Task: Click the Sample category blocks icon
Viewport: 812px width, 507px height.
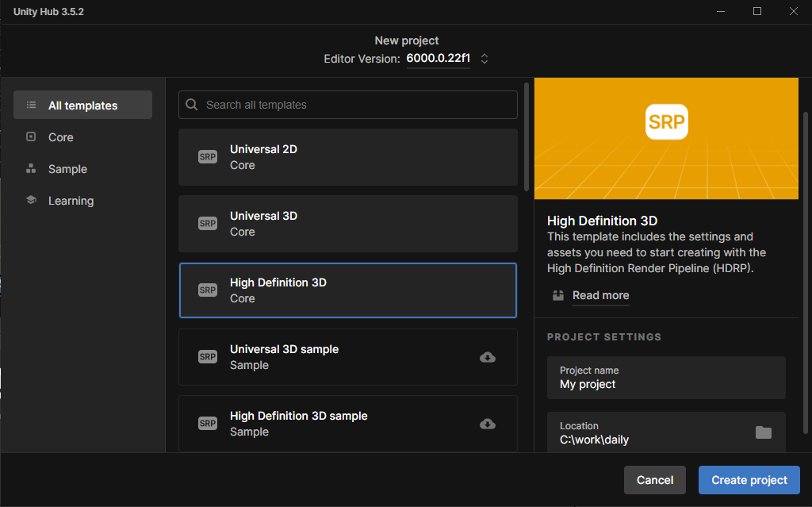Action: 31,168
